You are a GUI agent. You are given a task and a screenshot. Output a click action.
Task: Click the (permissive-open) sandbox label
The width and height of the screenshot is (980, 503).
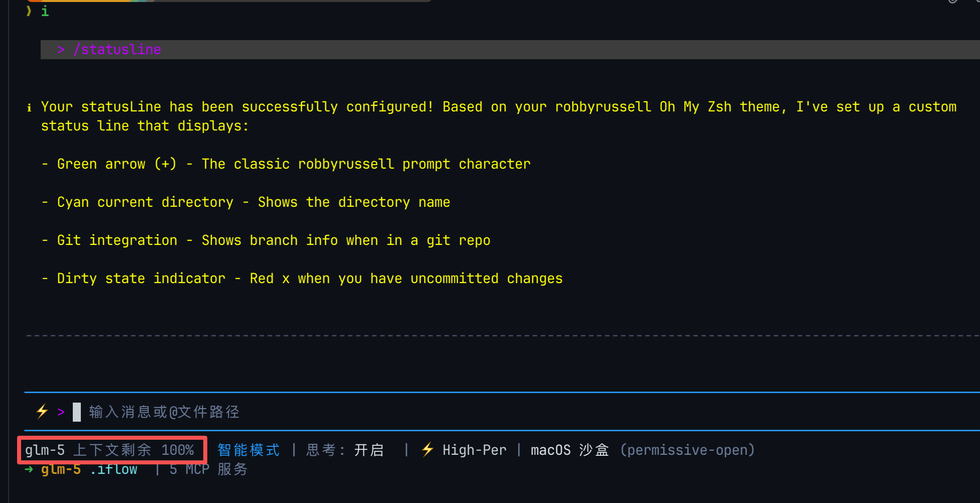pos(687,450)
